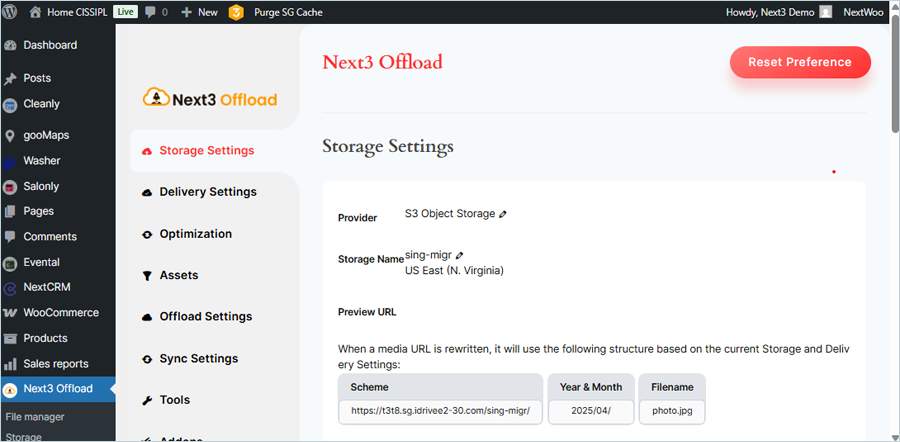Expand the New content menu
The height and width of the screenshot is (442, 900).
pos(199,12)
